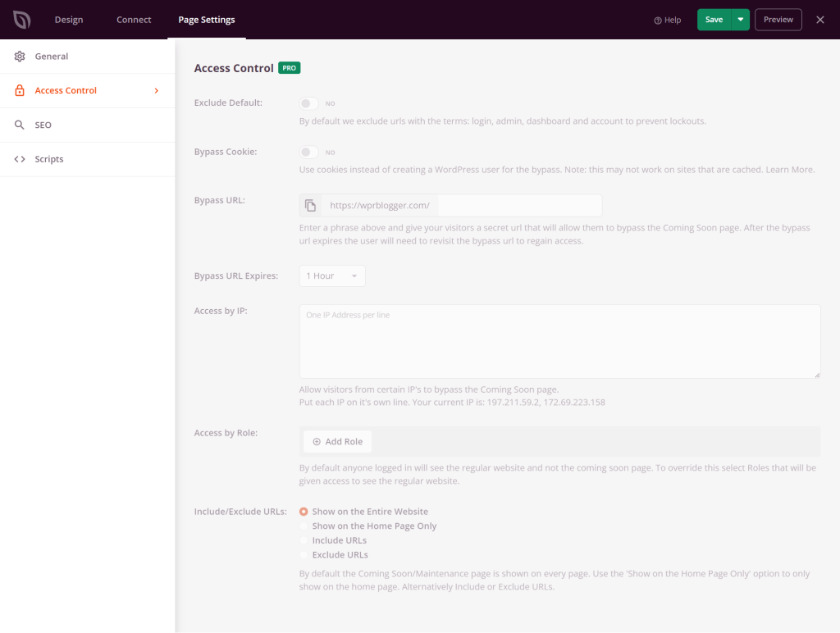The image size is (840, 633).
Task: Click the Help question mark icon
Action: pos(658,20)
